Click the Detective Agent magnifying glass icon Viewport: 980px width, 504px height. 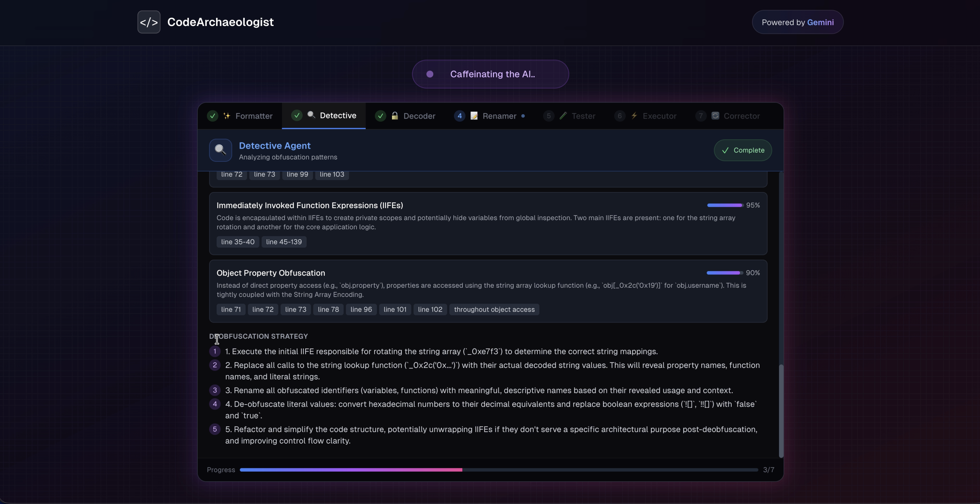[220, 150]
